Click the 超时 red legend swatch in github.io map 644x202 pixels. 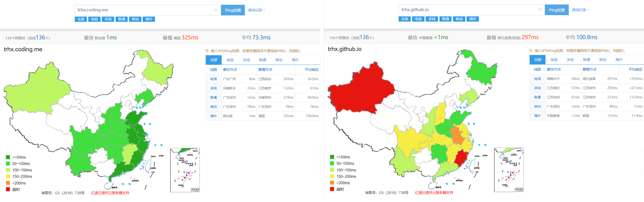click(x=332, y=189)
